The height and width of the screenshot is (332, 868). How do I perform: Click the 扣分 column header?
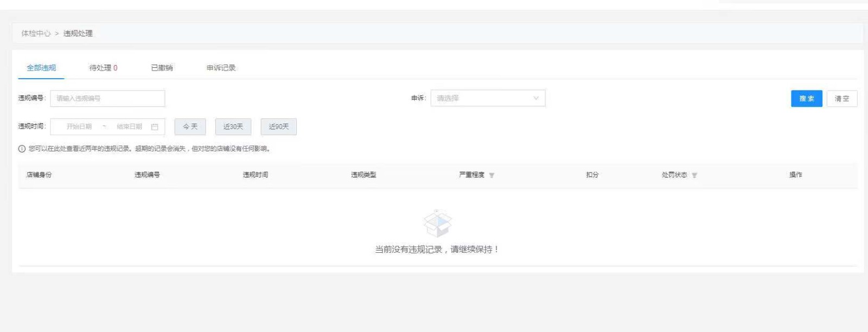coord(592,175)
